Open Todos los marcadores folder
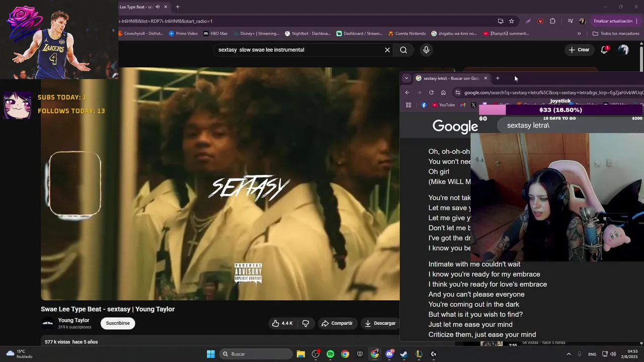The width and height of the screenshot is (644, 362). click(x=616, y=34)
